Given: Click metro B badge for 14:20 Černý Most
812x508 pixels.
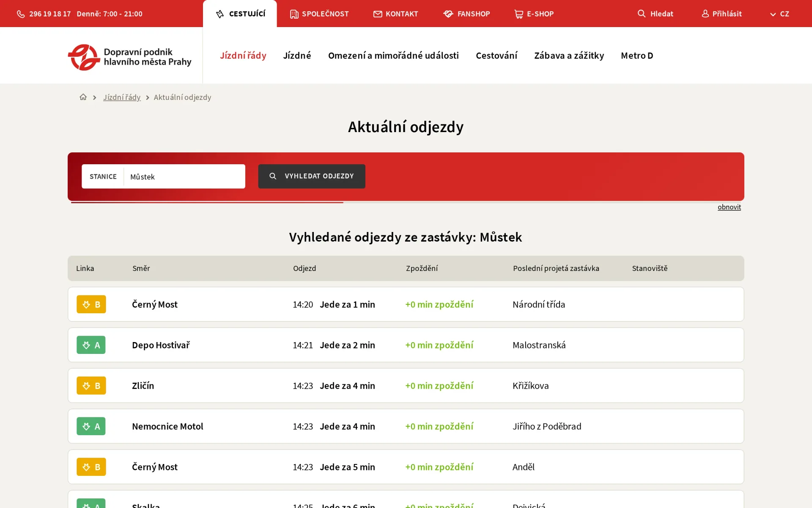Looking at the screenshot, I should [x=91, y=304].
